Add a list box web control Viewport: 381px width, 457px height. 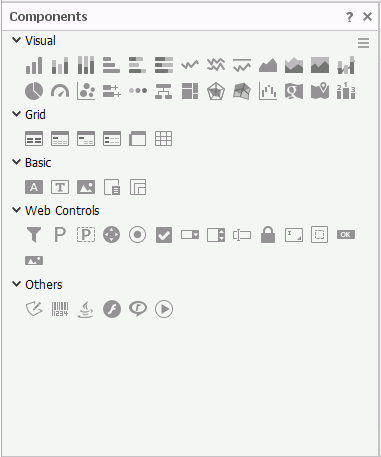click(216, 235)
